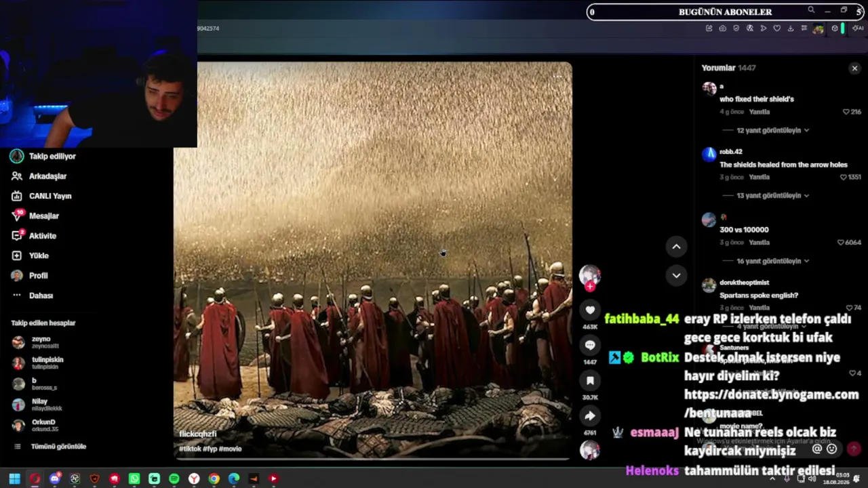This screenshot has width=868, height=488.
Task: Open comments via the speech bubble icon
Action: [590, 345]
